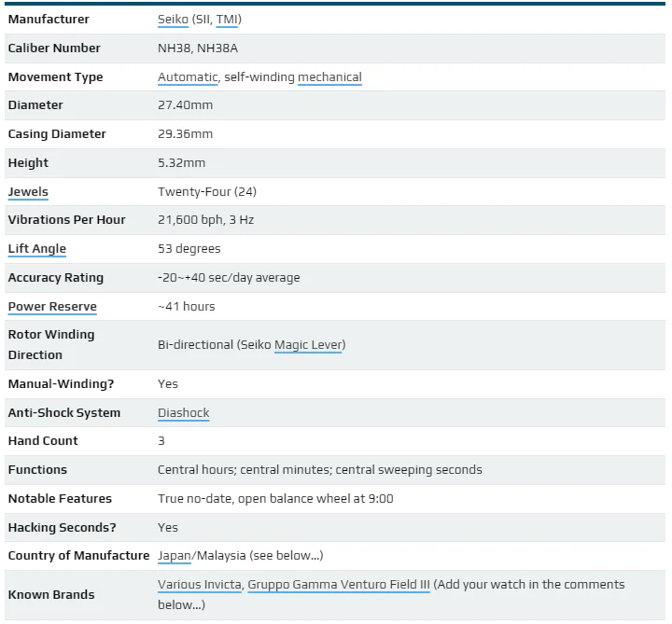
Task: Click the Hacking Seconds? label
Action: (63, 528)
